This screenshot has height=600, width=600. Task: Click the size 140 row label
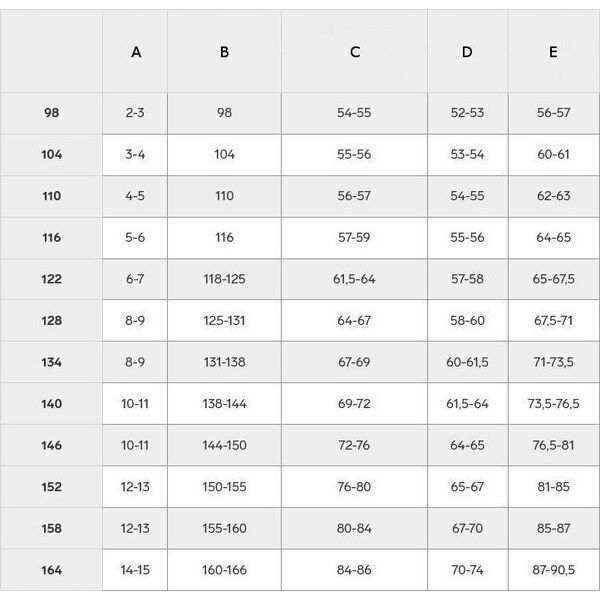coord(51,404)
